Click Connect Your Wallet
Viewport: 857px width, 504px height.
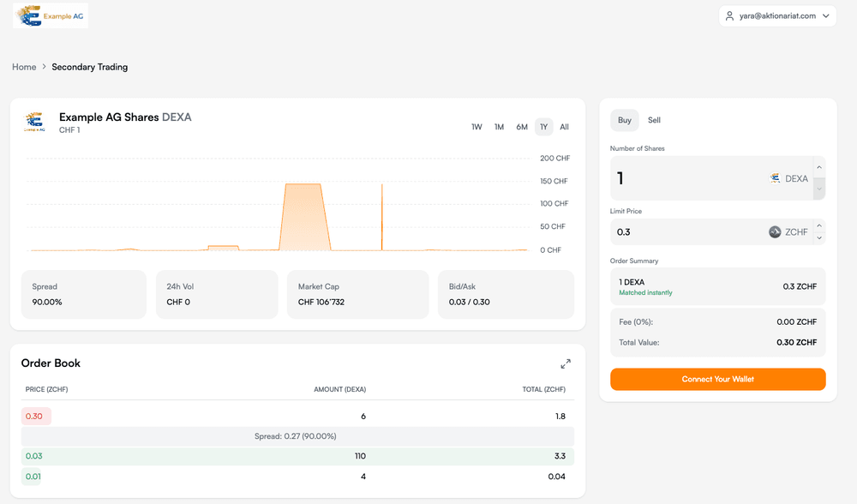point(717,379)
